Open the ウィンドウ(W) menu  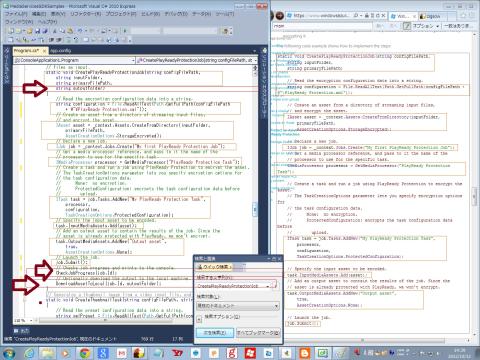point(19,22)
